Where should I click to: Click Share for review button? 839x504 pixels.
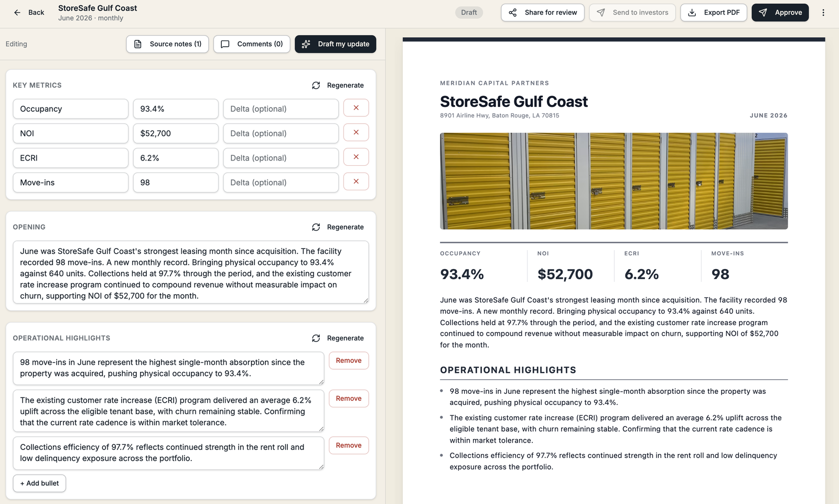543,13
